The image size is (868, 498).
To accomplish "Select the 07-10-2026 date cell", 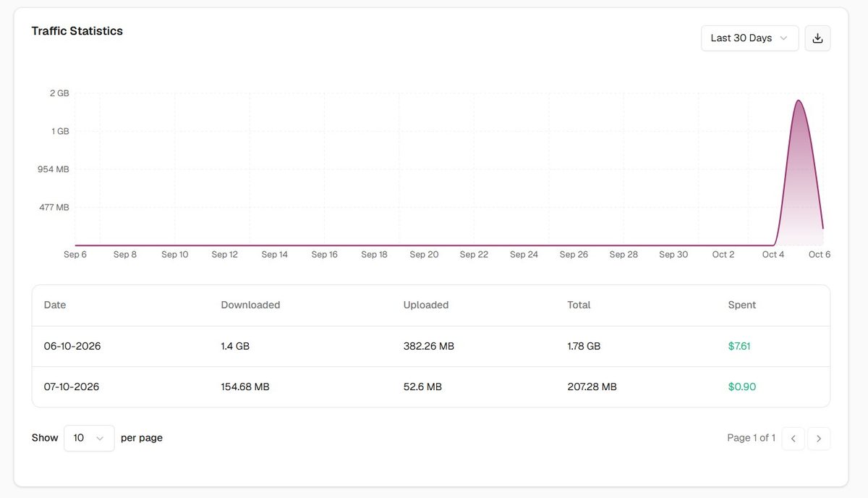I will pyautogui.click(x=72, y=387).
